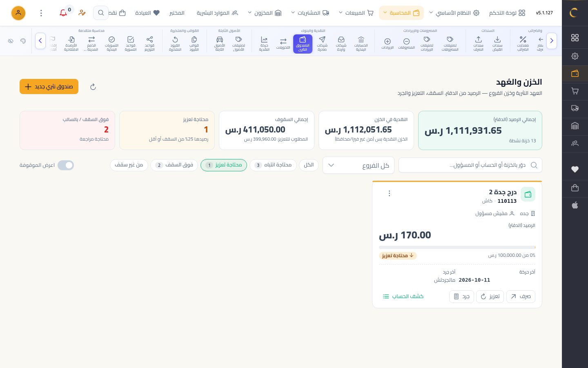Click the 'تعزيز' button on درج جدة 2 card
The width and height of the screenshot is (588, 368).
click(x=490, y=296)
